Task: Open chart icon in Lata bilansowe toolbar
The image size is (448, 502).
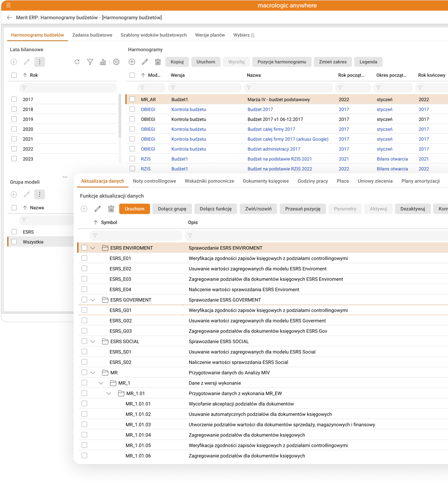Action: coord(103,62)
